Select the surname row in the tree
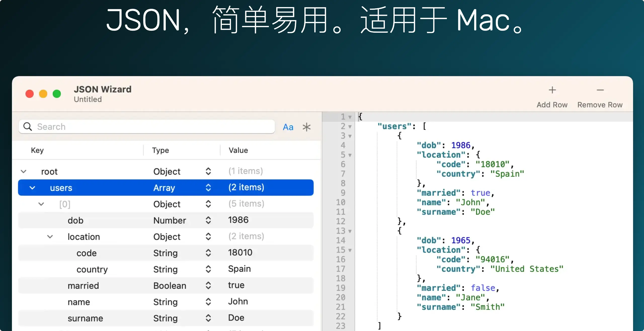 (x=86, y=318)
